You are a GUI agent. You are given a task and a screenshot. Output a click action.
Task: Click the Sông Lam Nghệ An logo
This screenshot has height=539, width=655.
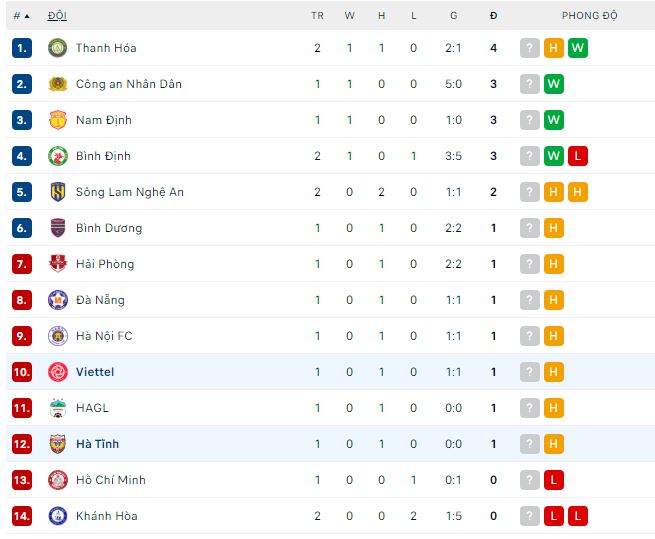point(57,192)
